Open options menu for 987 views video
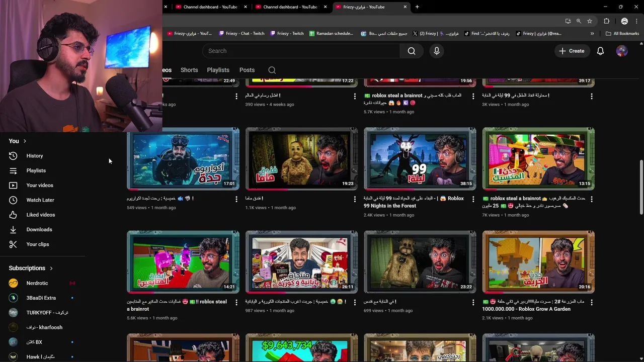Viewport: 644px width, 362px height. (x=355, y=302)
